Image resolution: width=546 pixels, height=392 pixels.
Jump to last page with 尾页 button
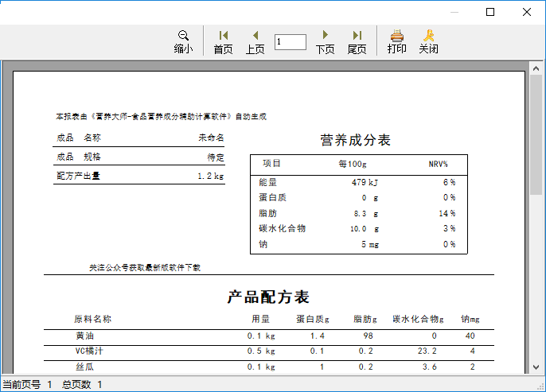point(357,42)
